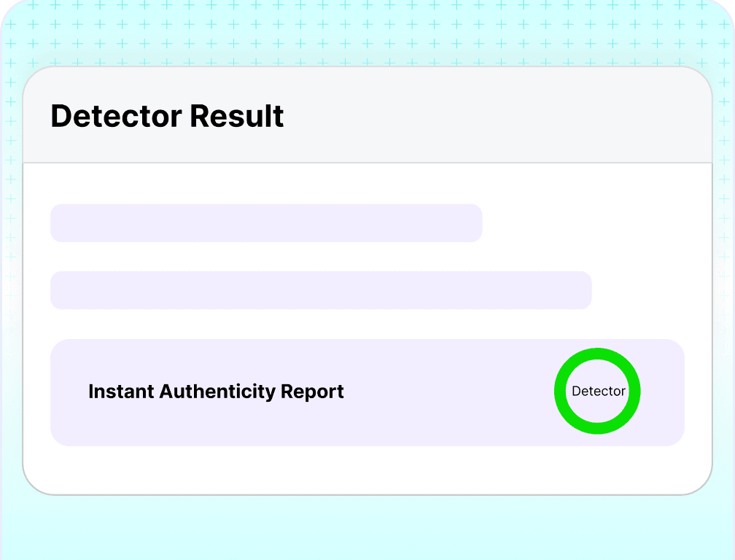This screenshot has height=560, width=735.
Task: Click the plain cyan area below card
Action: (x=367, y=529)
